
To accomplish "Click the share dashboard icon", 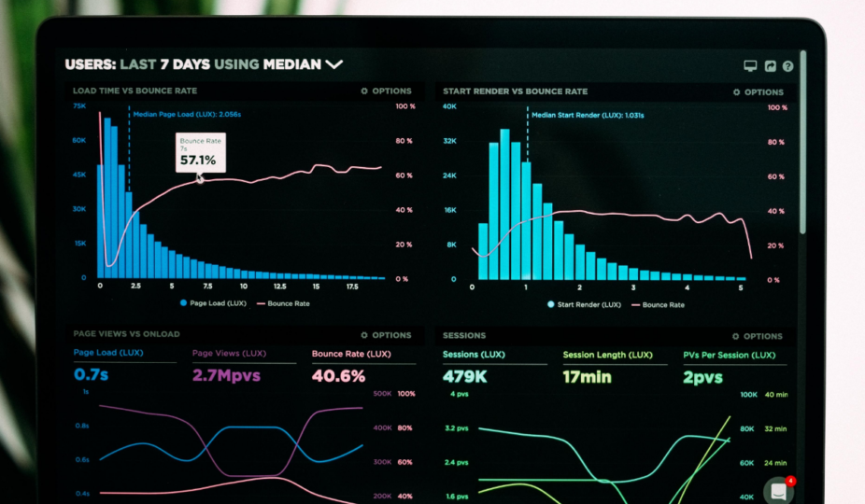I will coord(770,66).
